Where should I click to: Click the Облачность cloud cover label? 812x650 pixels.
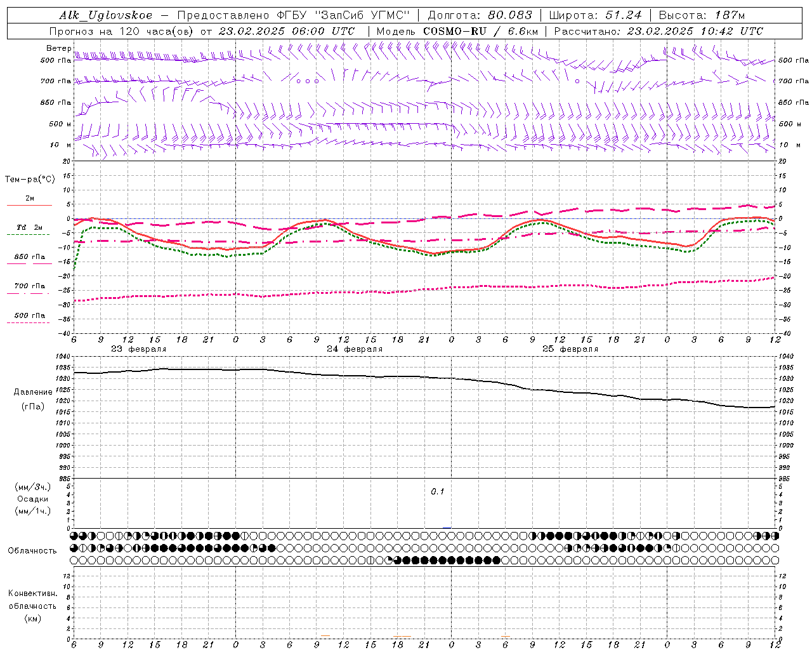32,551
